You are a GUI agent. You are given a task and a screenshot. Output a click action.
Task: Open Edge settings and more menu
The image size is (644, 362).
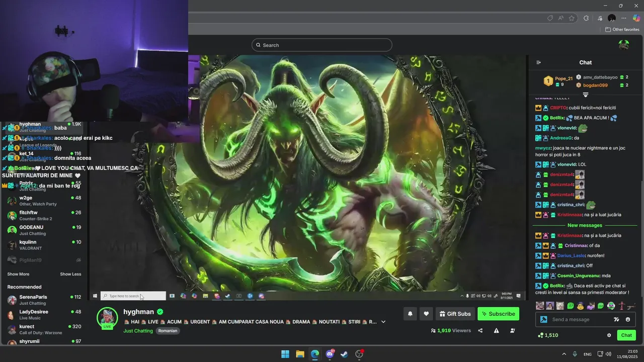[x=624, y=18]
